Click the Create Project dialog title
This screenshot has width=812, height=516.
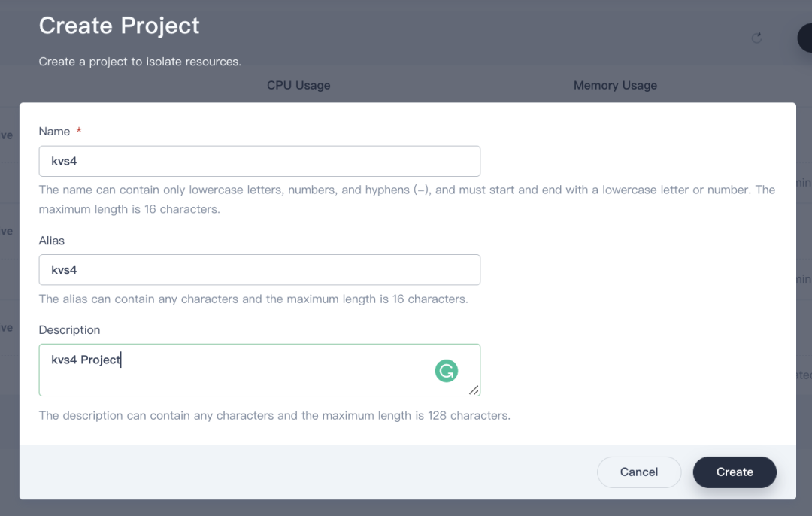click(119, 26)
